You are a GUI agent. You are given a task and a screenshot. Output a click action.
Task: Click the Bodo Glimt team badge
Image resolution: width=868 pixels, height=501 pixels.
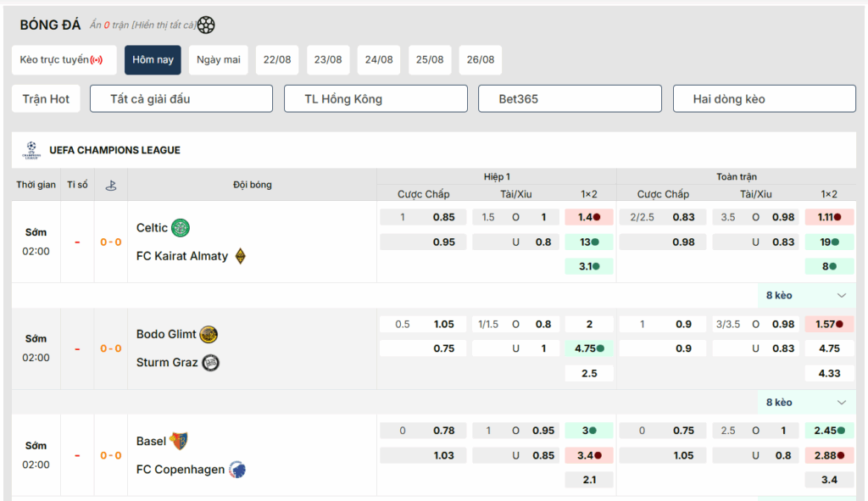point(209,334)
